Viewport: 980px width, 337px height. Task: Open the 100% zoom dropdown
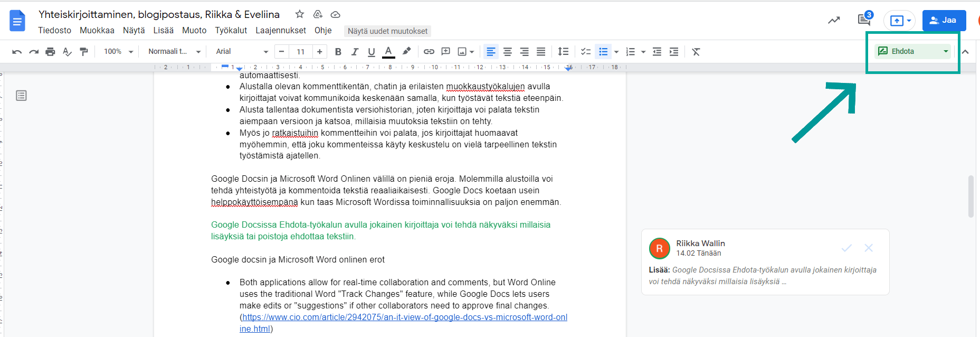click(118, 52)
